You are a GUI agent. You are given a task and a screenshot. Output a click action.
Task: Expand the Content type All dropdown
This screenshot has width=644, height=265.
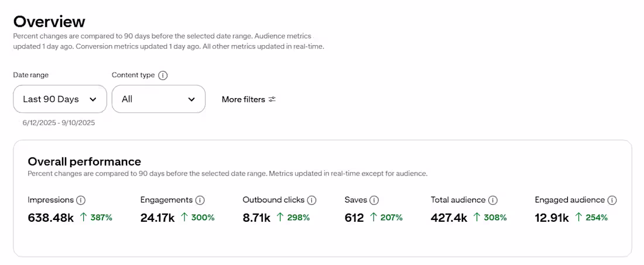click(x=158, y=99)
